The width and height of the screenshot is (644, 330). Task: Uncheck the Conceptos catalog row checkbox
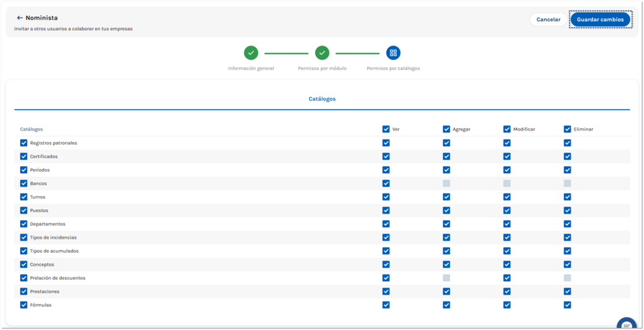click(x=24, y=264)
